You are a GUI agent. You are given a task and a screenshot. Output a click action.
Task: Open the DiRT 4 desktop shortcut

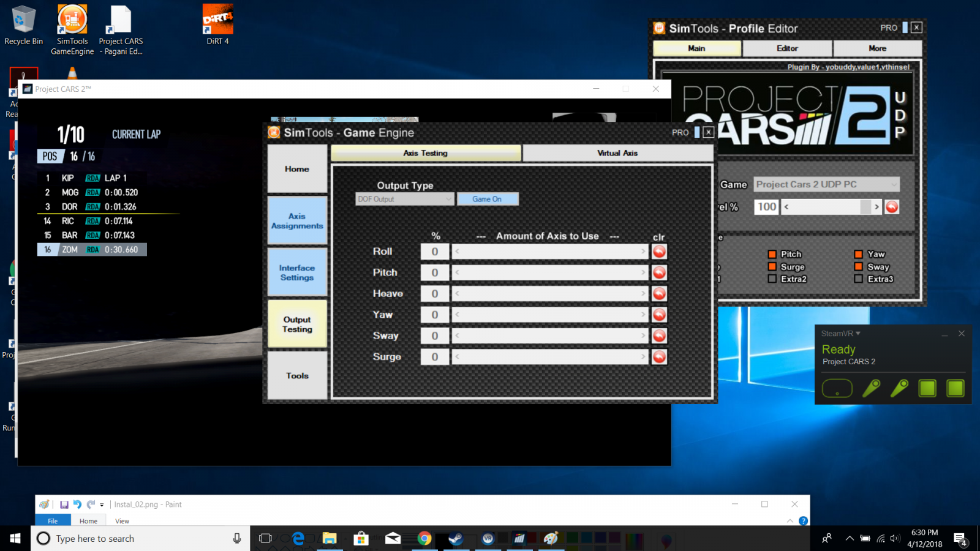coord(217,24)
